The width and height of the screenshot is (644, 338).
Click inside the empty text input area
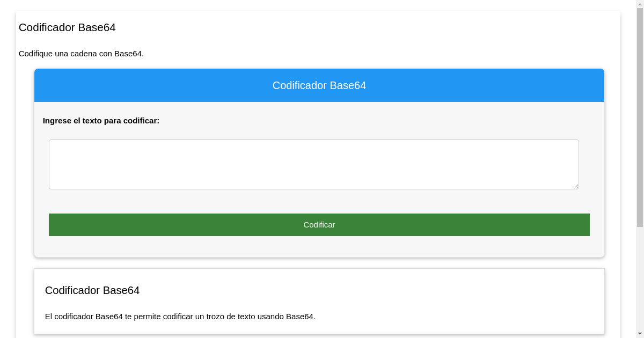pyautogui.click(x=313, y=164)
